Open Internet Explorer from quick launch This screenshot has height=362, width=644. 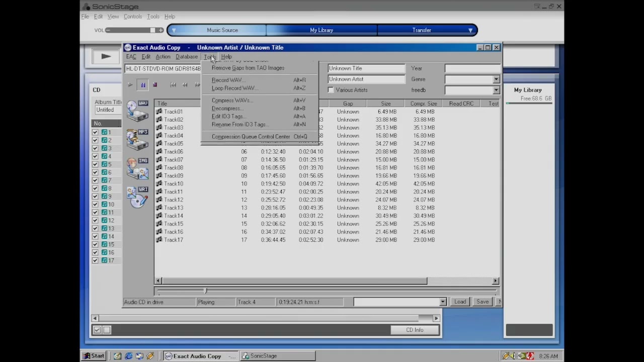click(128, 356)
